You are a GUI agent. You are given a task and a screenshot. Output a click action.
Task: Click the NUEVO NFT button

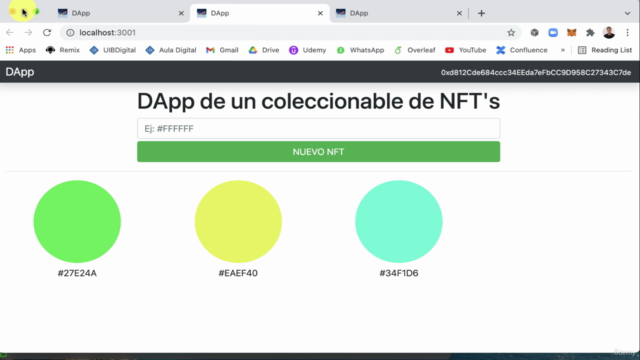tap(318, 151)
